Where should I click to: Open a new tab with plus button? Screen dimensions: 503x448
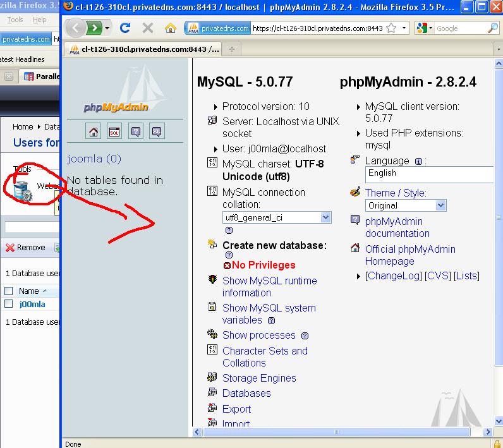coord(232,49)
